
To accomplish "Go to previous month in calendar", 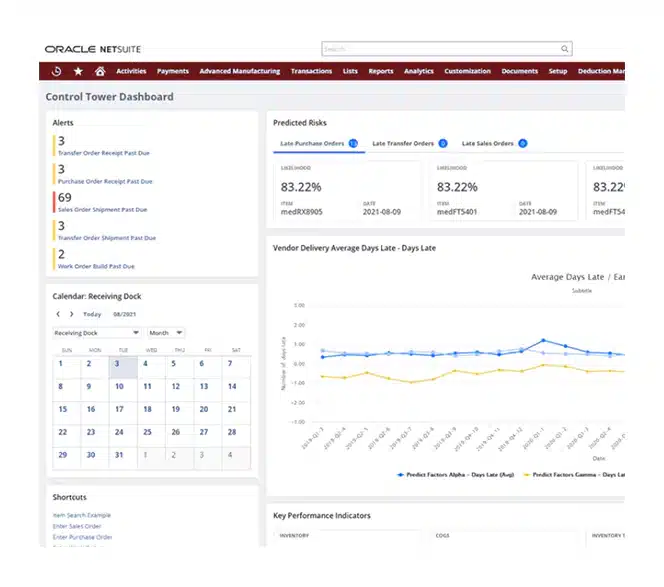I will point(58,314).
